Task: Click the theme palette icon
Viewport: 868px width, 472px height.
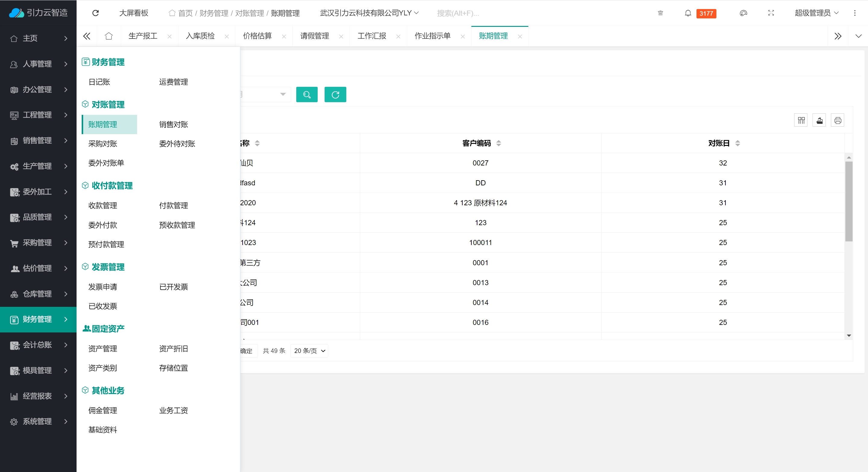Action: 743,13
